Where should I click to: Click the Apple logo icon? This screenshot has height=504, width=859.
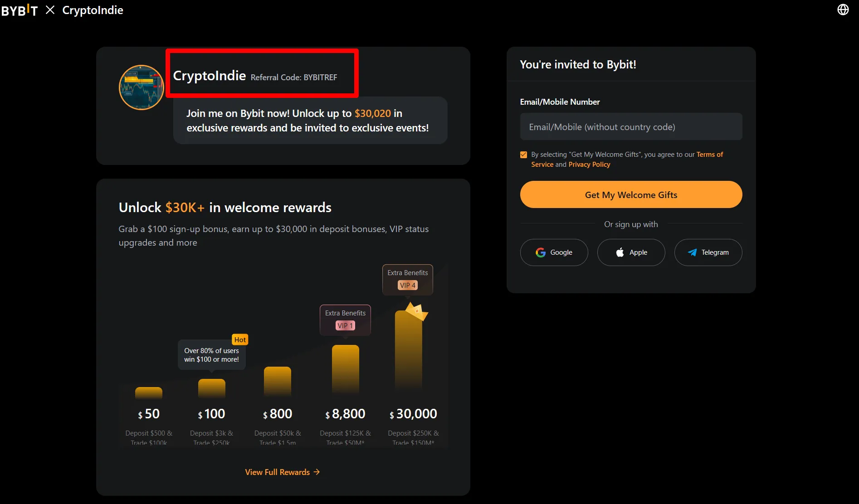620,252
